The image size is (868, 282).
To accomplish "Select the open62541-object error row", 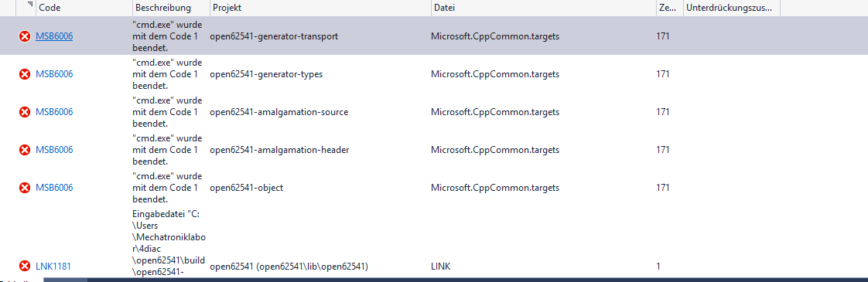I will click(x=434, y=188).
